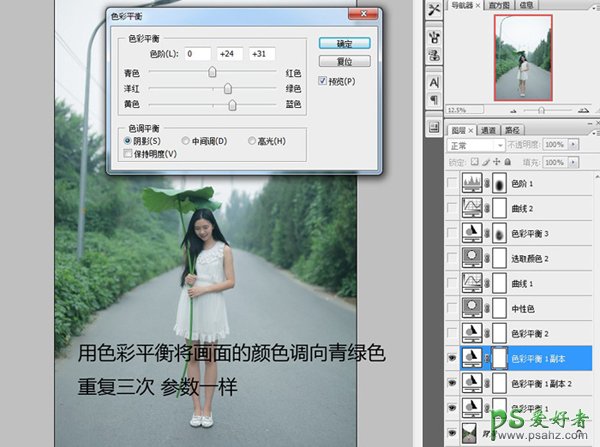This screenshot has width=600, height=447.
Task: Open the Paragraph panel pilcrow icon
Action: (x=434, y=101)
